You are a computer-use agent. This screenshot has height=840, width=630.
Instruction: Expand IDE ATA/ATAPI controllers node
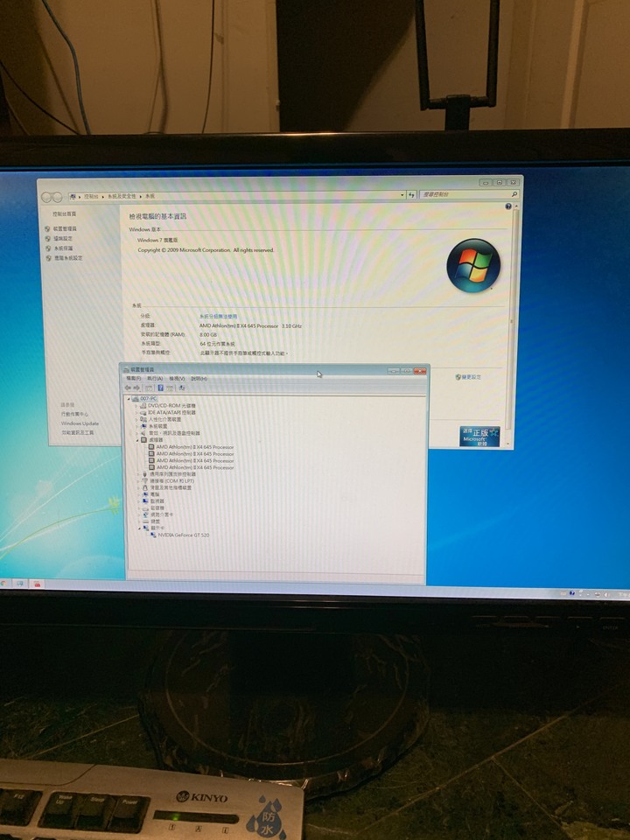tap(136, 413)
